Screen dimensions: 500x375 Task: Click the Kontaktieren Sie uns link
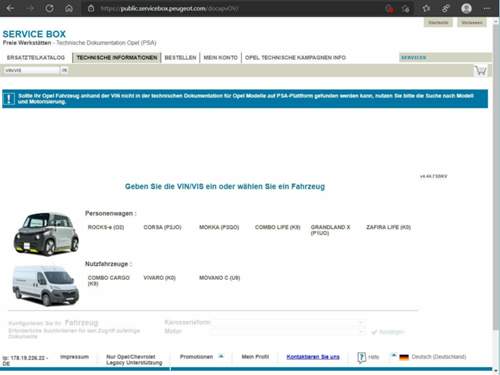(x=313, y=357)
